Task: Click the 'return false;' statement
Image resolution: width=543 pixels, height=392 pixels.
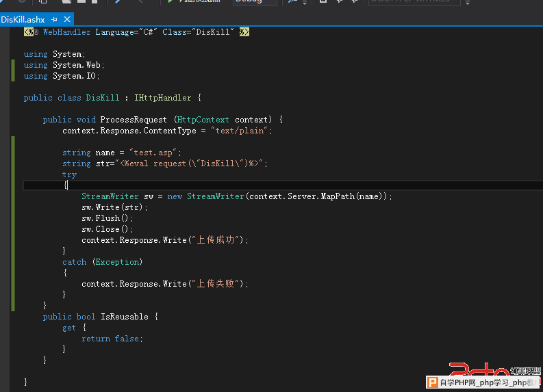Action: click(x=112, y=339)
